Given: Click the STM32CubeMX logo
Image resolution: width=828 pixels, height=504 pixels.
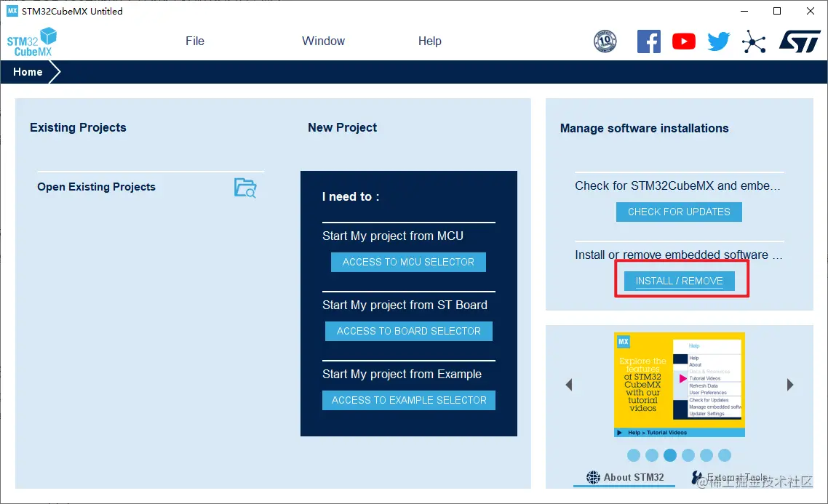Looking at the screenshot, I should pyautogui.click(x=32, y=41).
